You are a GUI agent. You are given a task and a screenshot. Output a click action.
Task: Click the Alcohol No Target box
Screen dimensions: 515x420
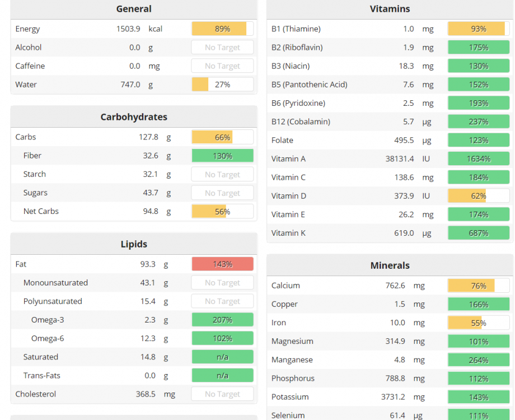tap(222, 48)
